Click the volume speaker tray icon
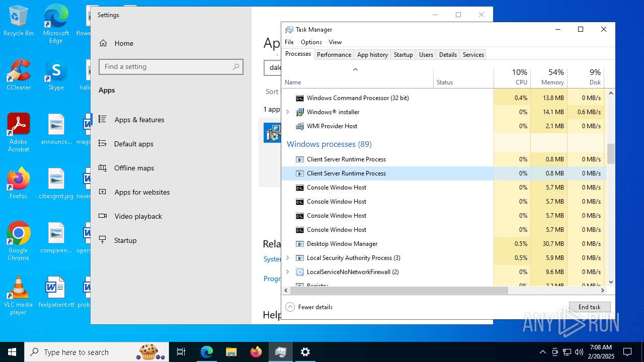This screenshot has width=644, height=362. 579,352
